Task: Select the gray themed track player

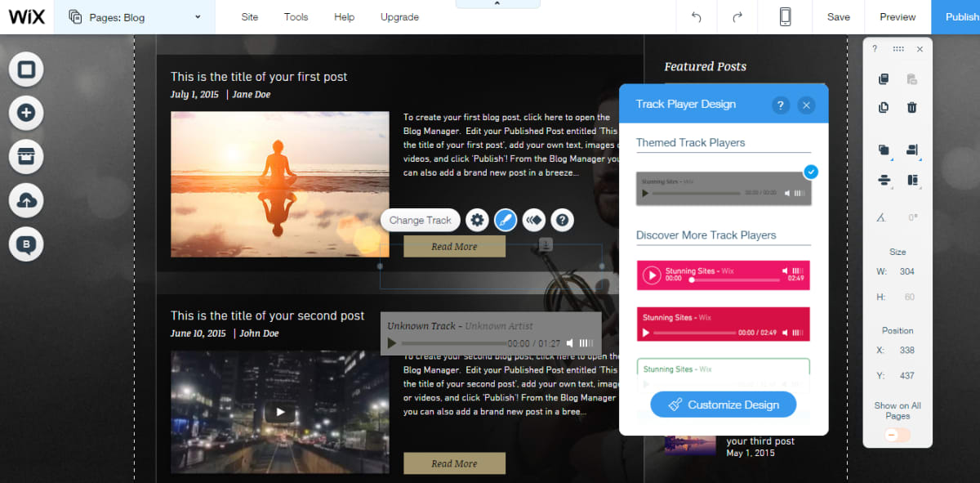Action: pos(724,188)
